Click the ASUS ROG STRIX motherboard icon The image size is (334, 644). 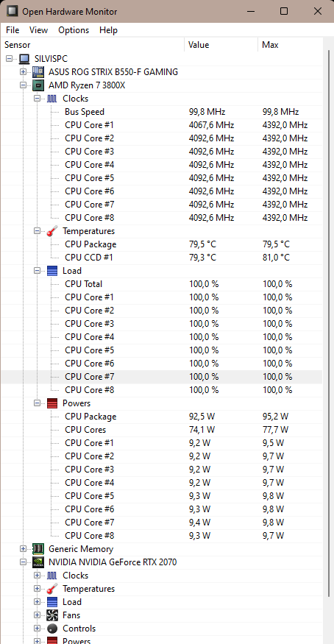pos(38,72)
